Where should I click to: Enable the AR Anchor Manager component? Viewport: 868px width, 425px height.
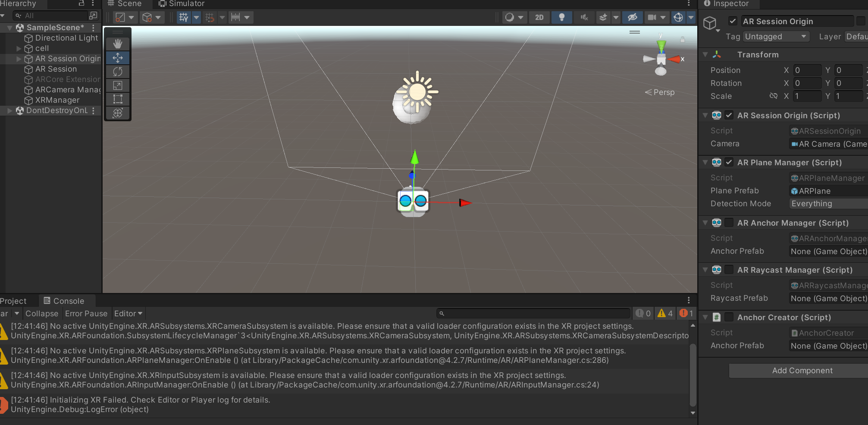click(729, 223)
